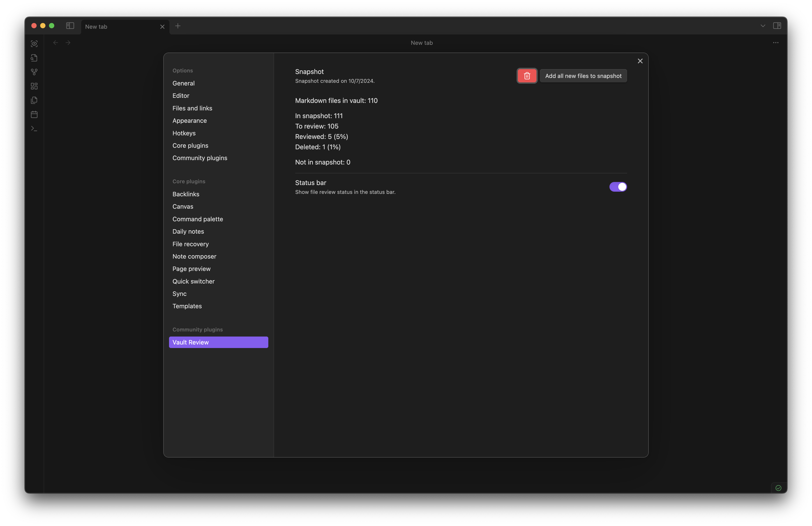
Task: Open the Appearance settings section
Action: [189, 121]
